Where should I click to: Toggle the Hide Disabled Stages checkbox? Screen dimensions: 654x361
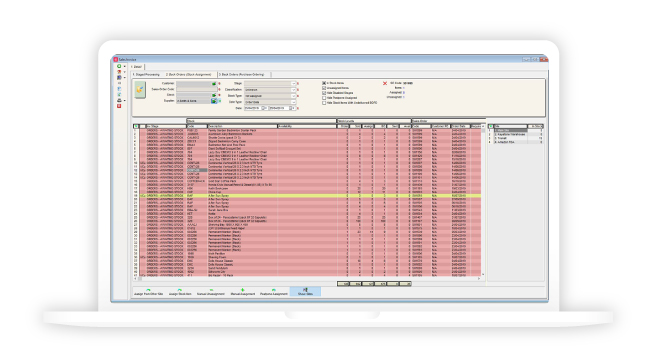(x=324, y=93)
